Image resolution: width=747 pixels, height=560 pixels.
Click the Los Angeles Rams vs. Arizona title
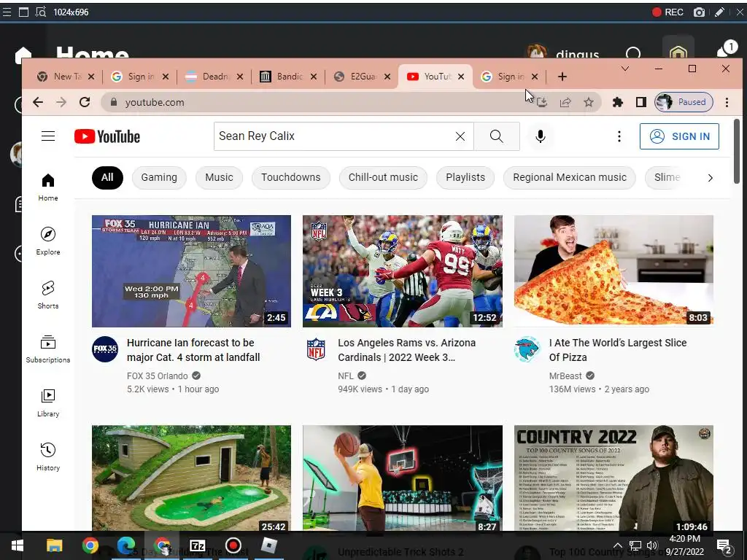click(x=407, y=350)
